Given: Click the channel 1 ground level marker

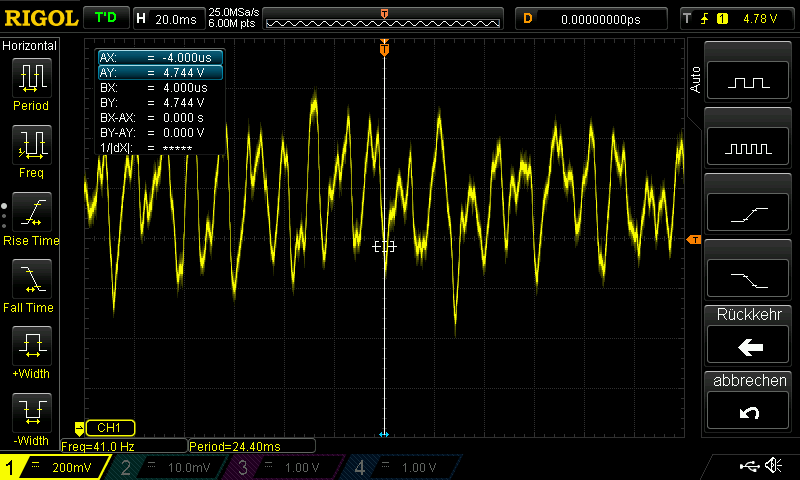Looking at the screenshot, I should click(79, 428).
